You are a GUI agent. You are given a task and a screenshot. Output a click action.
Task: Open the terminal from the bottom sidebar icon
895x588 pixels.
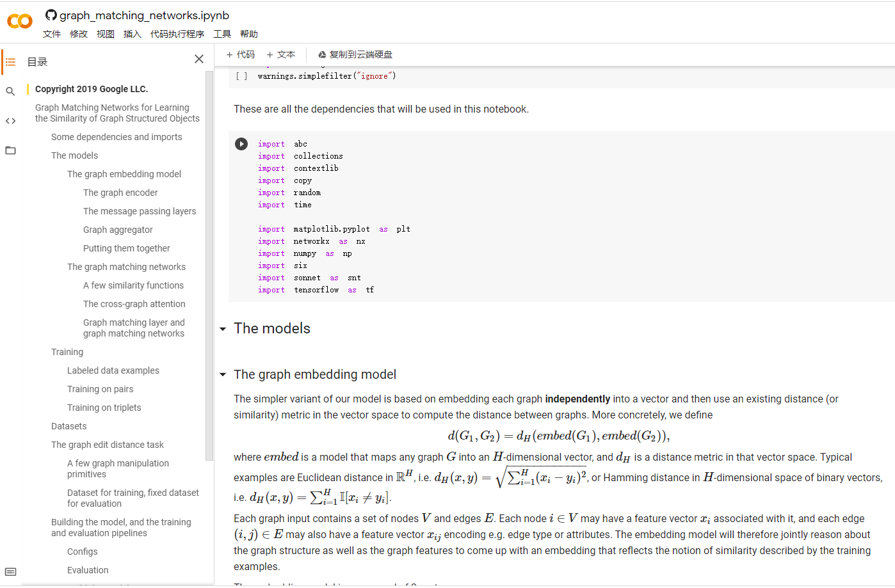coord(10,571)
